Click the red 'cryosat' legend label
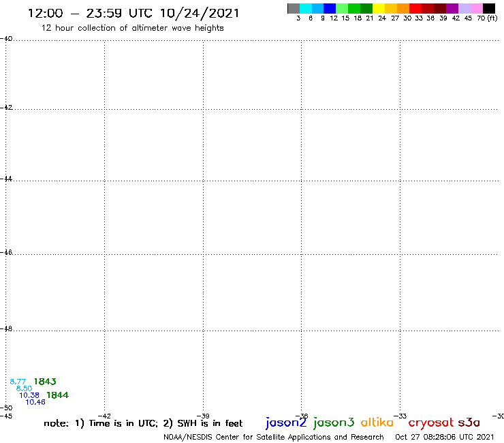This screenshot has width=504, height=443. pos(431,423)
